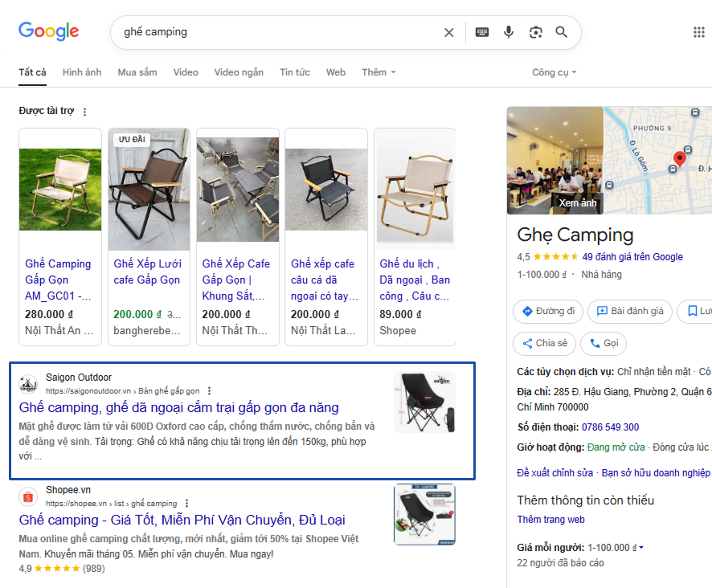Click the Đang mở cửa opening hours text
Screen dimensions: 712x588
616,447
